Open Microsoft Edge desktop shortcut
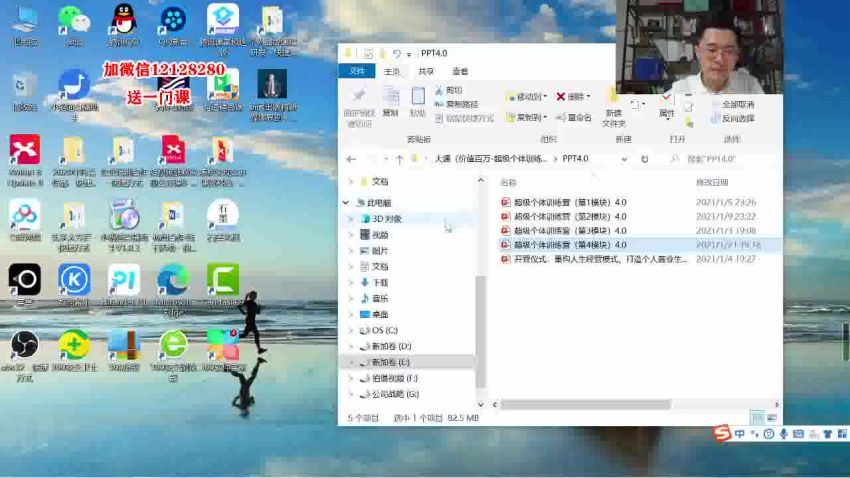850x478 pixels. pos(173,280)
